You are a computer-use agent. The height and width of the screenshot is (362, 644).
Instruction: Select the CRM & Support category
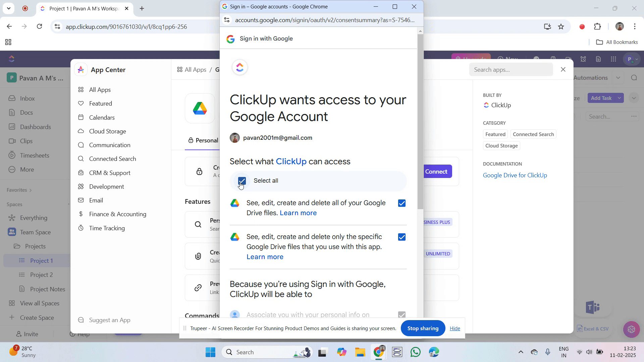click(109, 173)
